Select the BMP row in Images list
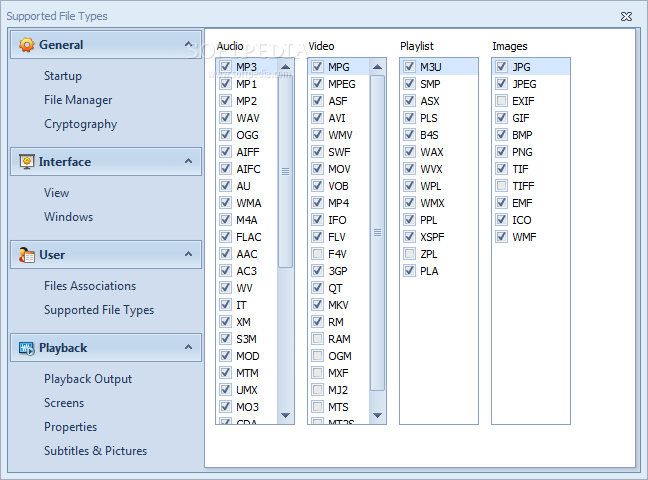648x480 pixels. click(531, 135)
